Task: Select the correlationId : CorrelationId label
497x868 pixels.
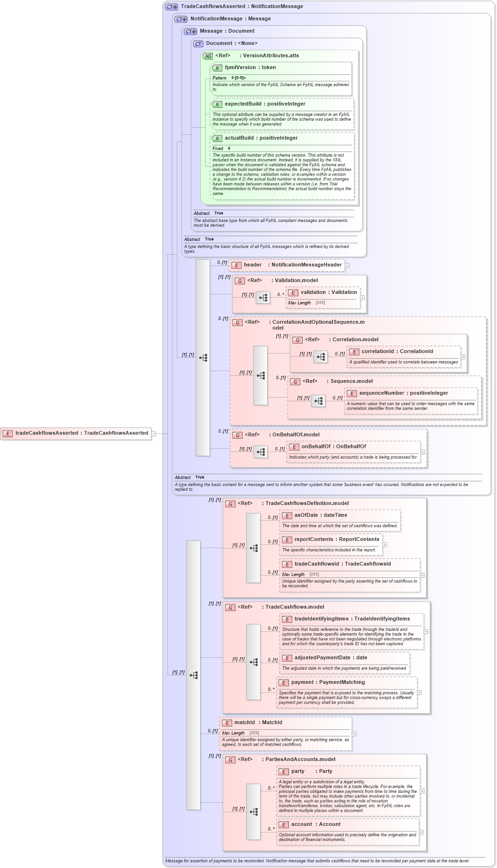Action: pyautogui.click(x=397, y=352)
